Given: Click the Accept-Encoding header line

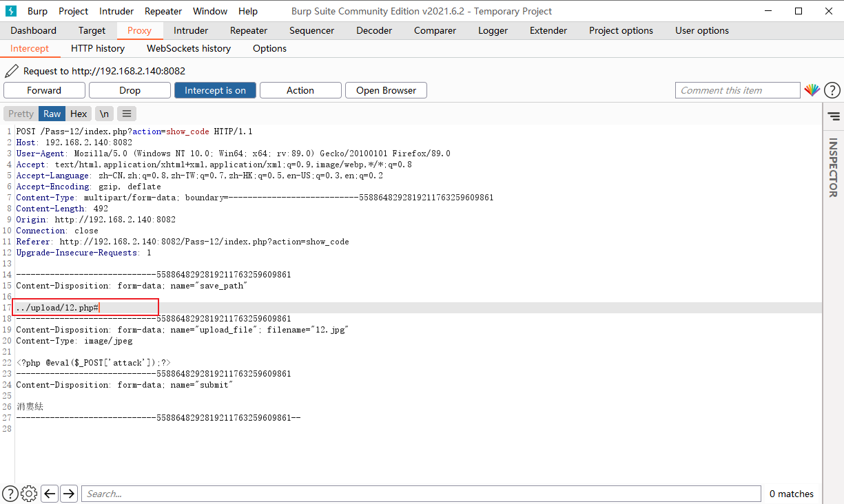Looking at the screenshot, I should (88, 187).
